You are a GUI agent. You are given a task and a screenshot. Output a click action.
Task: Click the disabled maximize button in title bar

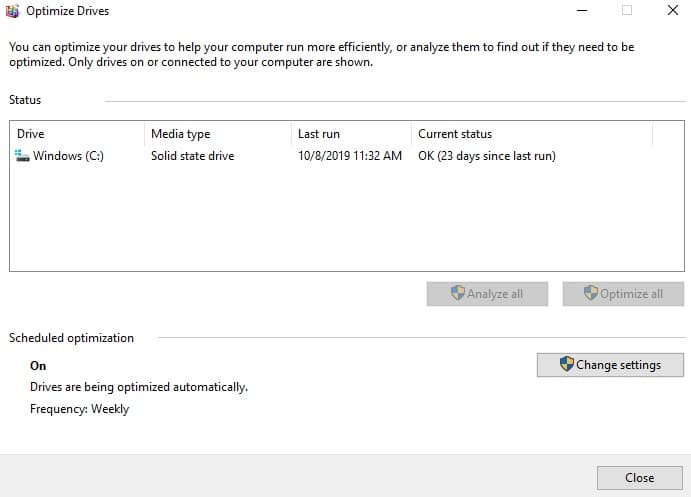point(627,11)
